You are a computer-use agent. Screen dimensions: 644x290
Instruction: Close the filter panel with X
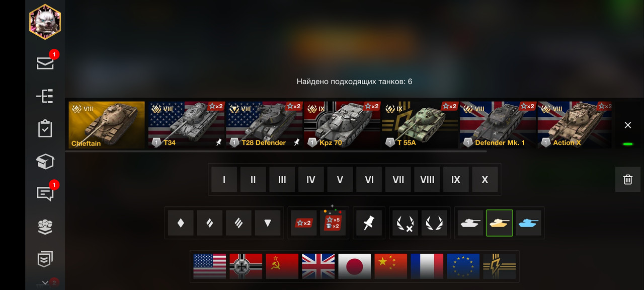coord(627,125)
